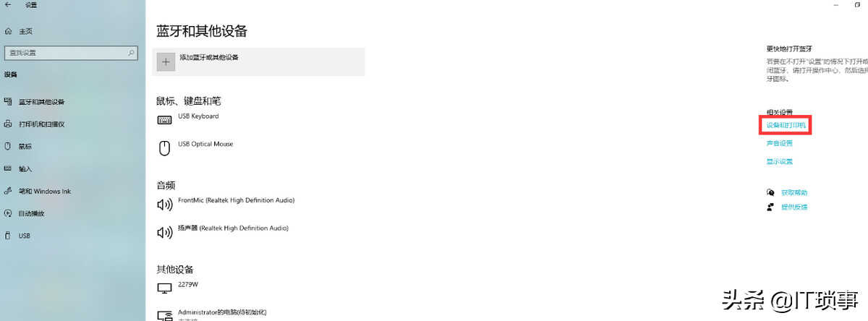Select the 2279W monitor icon
Image resolution: width=868 pixels, height=321 pixels.
click(x=164, y=288)
